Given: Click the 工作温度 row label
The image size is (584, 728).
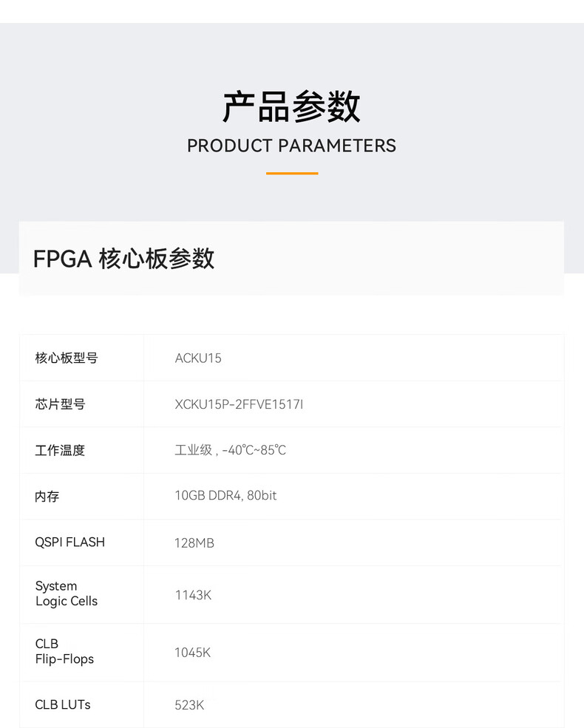Looking at the screenshot, I should pos(60,450).
